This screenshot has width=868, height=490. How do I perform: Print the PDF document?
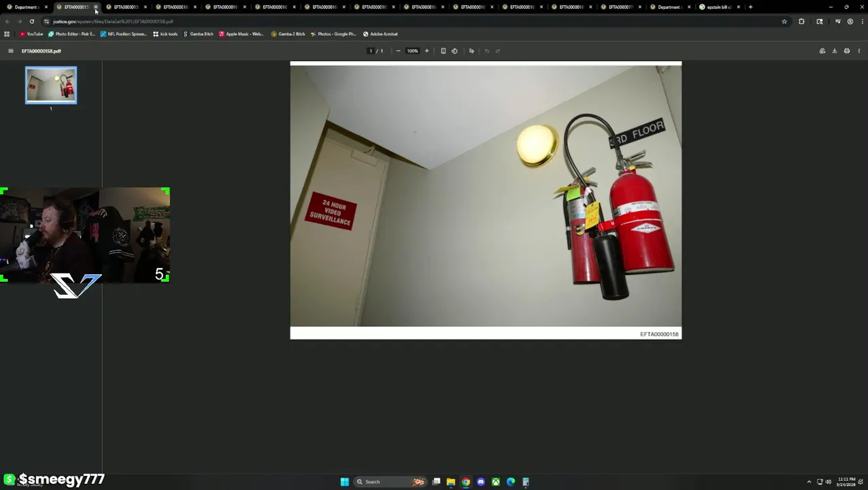coord(847,51)
